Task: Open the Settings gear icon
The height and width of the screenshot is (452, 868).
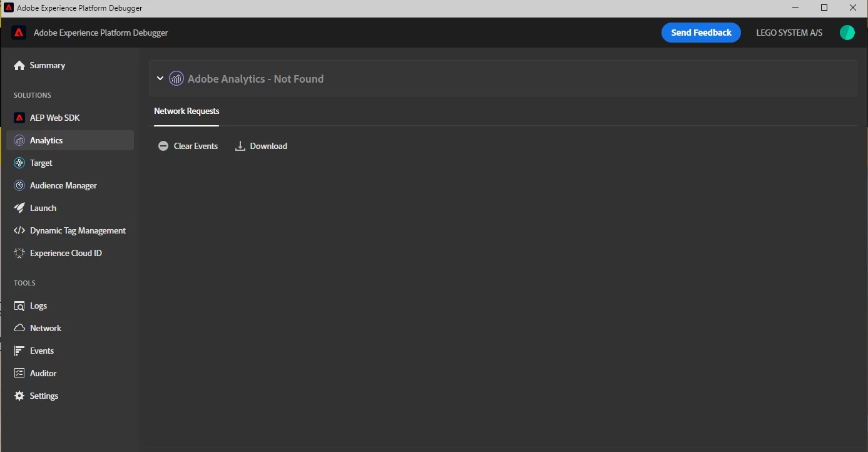Action: (x=19, y=396)
